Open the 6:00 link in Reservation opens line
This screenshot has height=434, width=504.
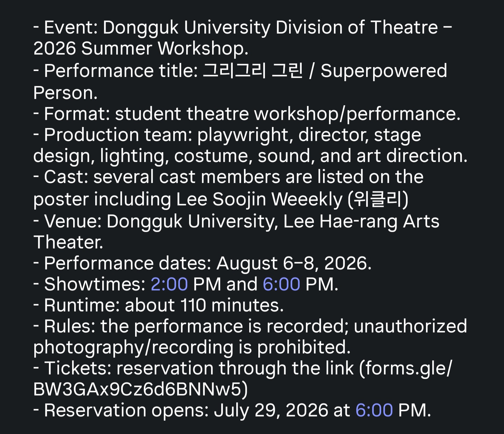click(374, 410)
